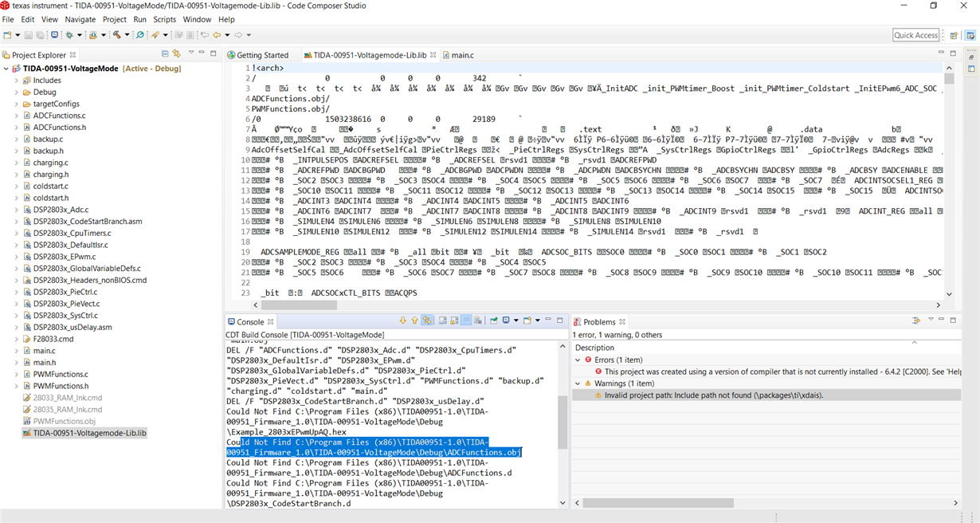
Task: Select PWMFunctions.obj in tree
Action: click(x=64, y=421)
